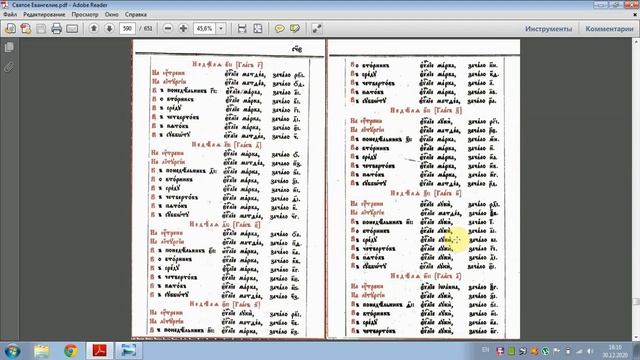
Task: Open the zoom percentage dropdown arrow
Action: coord(221,29)
